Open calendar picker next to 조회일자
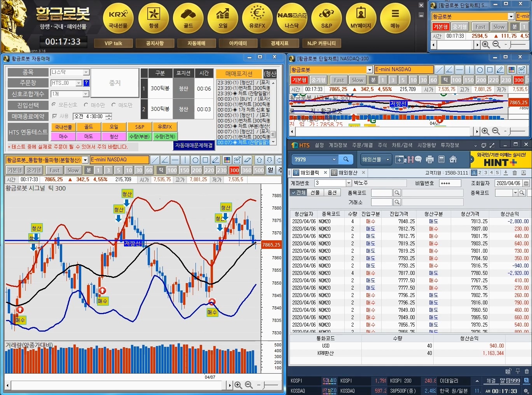532x395 pixels. [x=526, y=183]
